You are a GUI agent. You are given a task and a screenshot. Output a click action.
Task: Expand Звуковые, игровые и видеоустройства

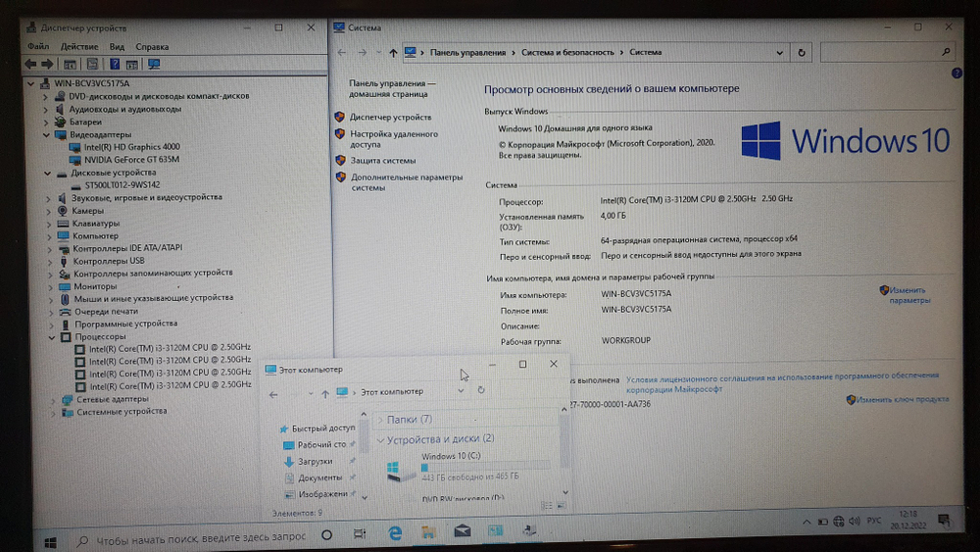[48, 198]
